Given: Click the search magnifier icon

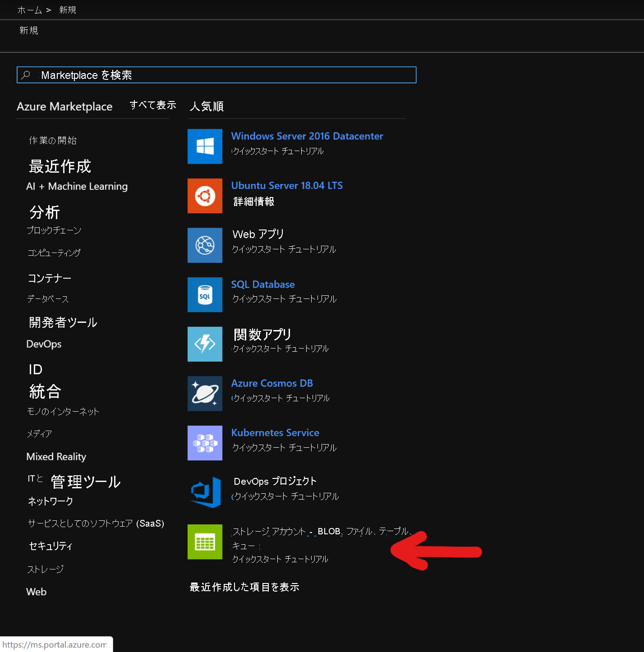Looking at the screenshot, I should point(26,75).
